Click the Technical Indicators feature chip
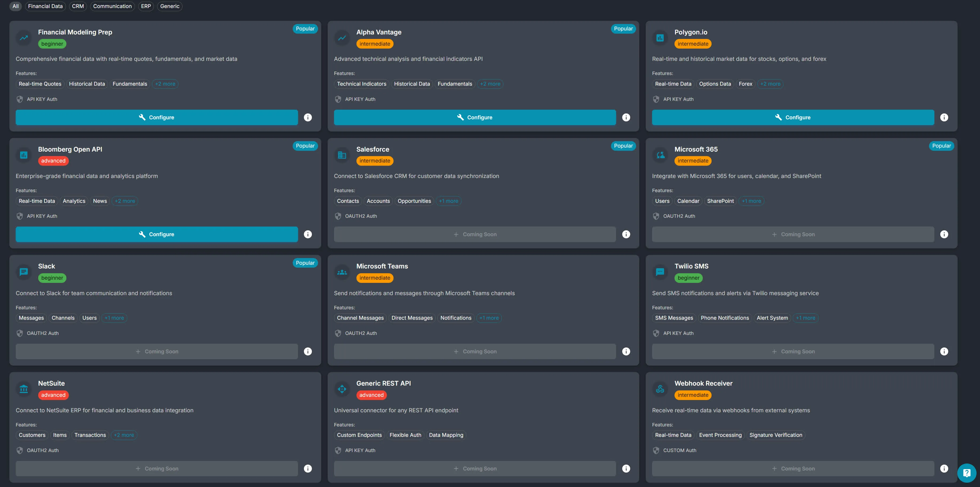 [362, 84]
